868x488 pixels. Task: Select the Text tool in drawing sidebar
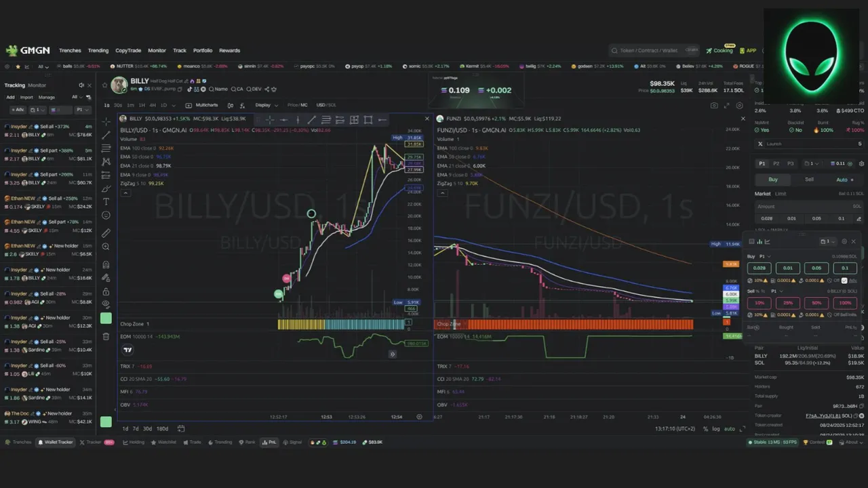[x=106, y=201]
